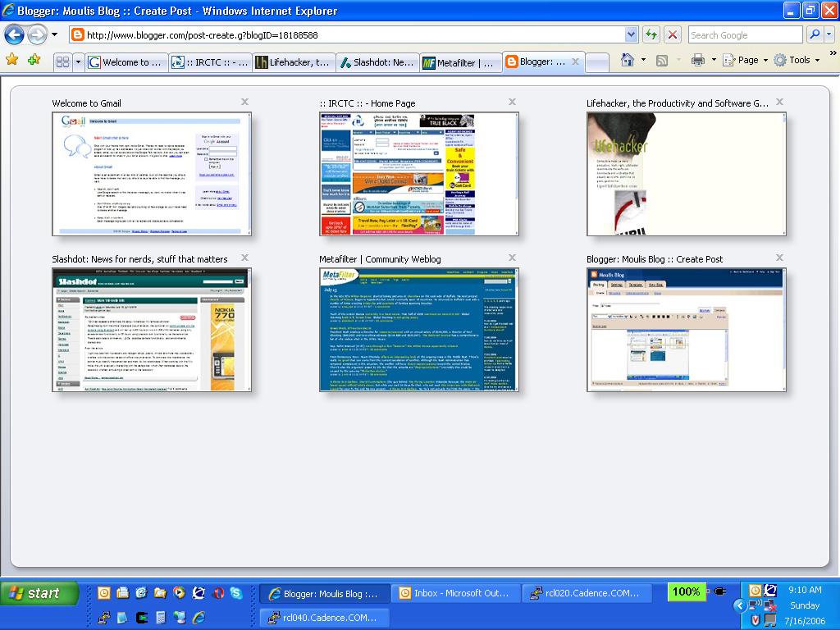Close the Slashdot quick tab

(x=244, y=258)
